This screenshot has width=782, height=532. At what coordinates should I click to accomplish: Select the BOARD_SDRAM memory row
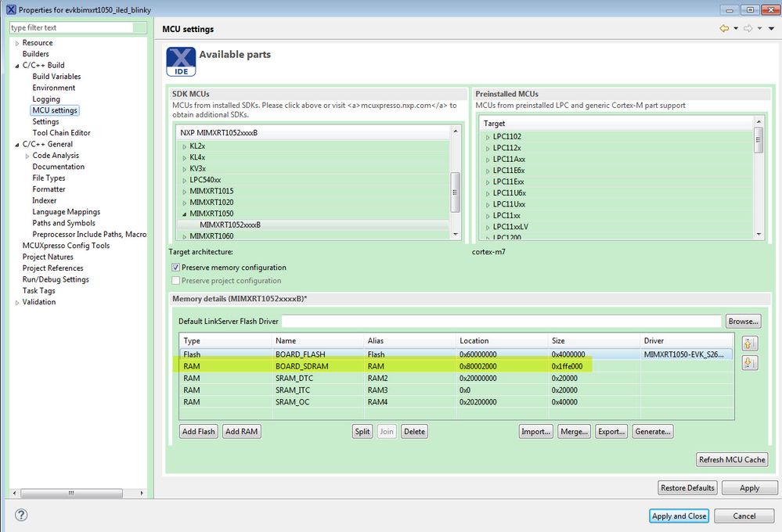pyautogui.click(x=456, y=366)
